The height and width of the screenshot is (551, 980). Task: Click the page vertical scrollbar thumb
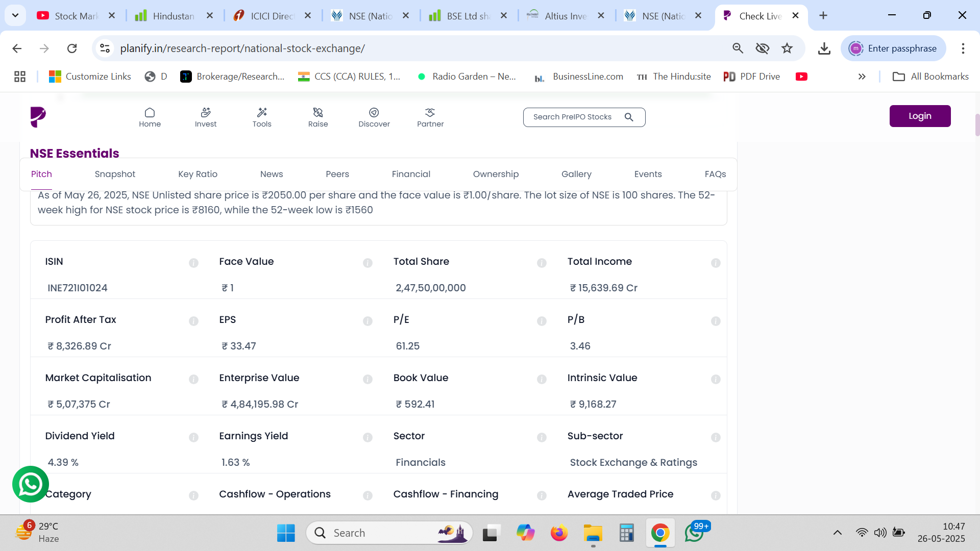tap(977, 125)
